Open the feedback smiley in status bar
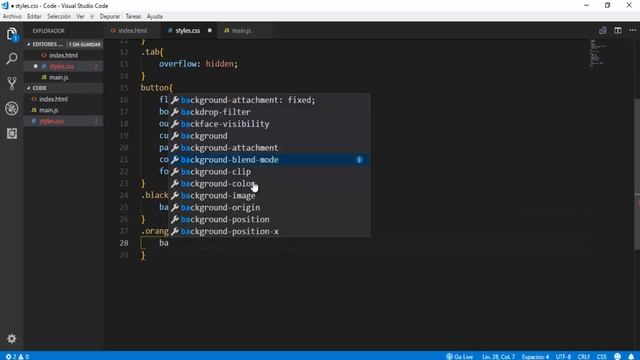 [618, 356]
